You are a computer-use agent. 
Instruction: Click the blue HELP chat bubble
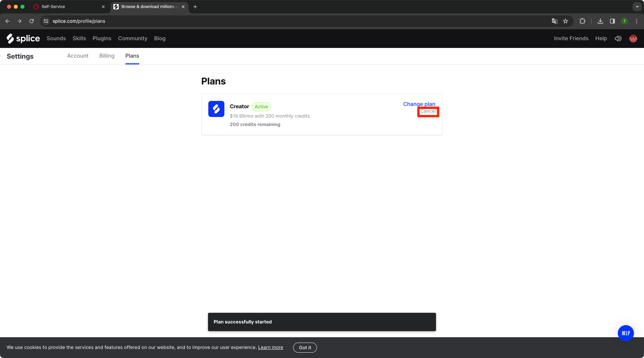click(626, 333)
